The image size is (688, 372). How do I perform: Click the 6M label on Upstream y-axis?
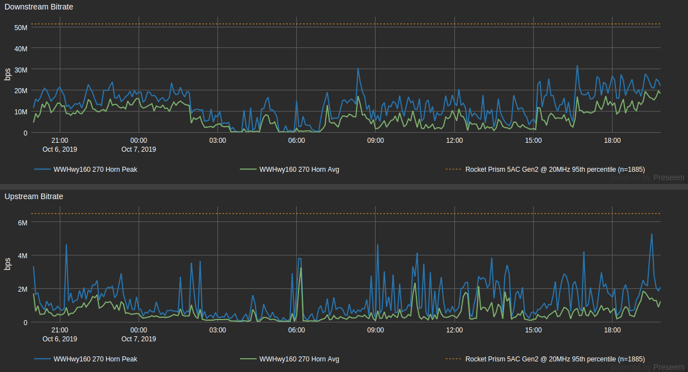pyautogui.click(x=22, y=222)
